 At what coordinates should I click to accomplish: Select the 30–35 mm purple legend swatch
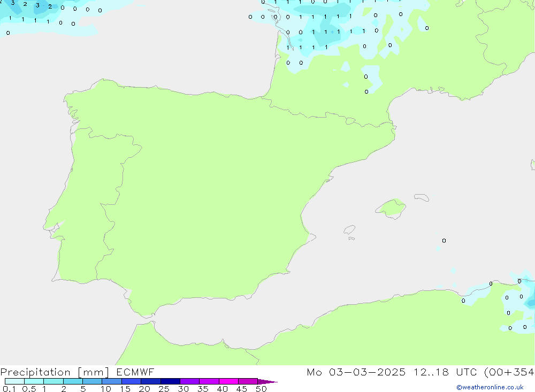click(x=189, y=381)
